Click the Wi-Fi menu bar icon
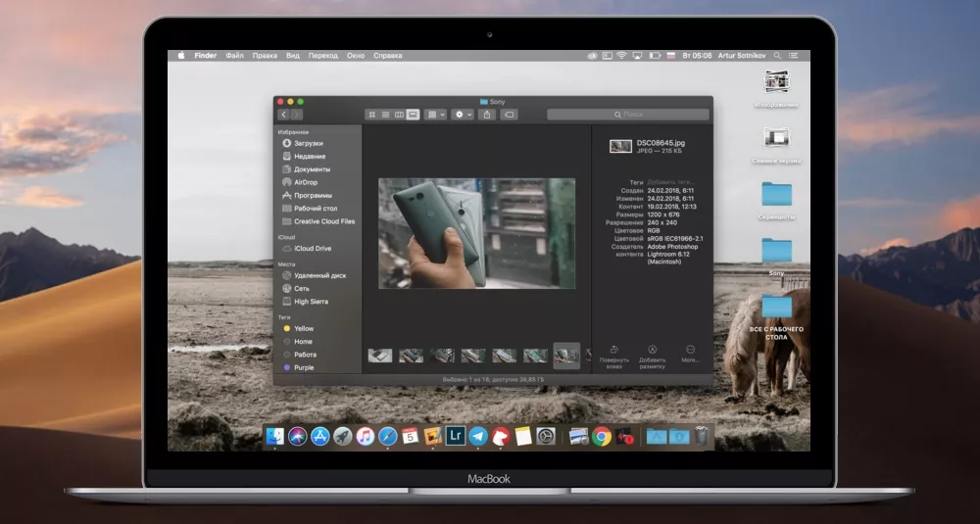Screen dimensions: 980x524 coord(621,56)
